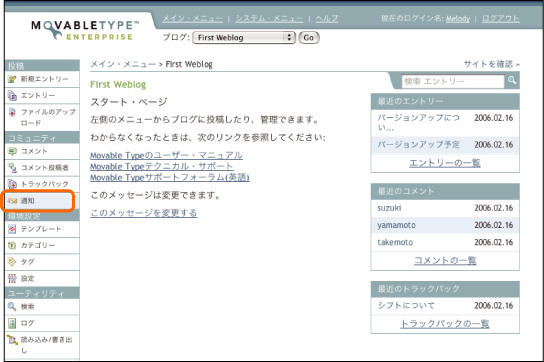
Task: Select ログ label in the sidebar
Action: point(27,323)
